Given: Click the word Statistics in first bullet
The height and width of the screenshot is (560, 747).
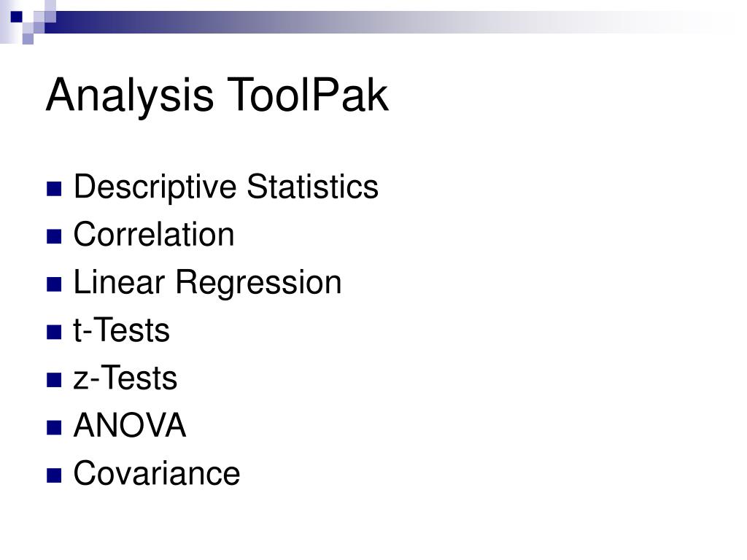Looking at the screenshot, I should 312,186.
